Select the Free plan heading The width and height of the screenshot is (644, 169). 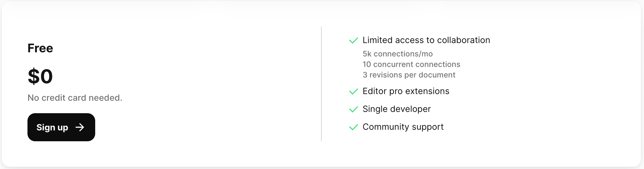40,48
